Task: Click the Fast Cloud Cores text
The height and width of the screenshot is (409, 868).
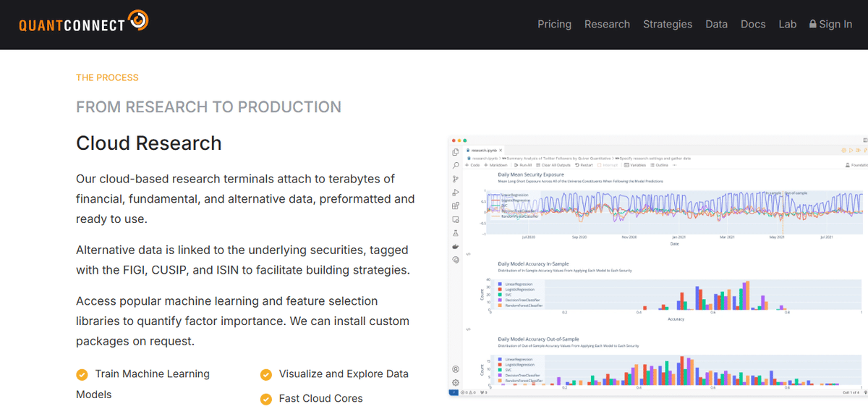Action: tap(321, 398)
